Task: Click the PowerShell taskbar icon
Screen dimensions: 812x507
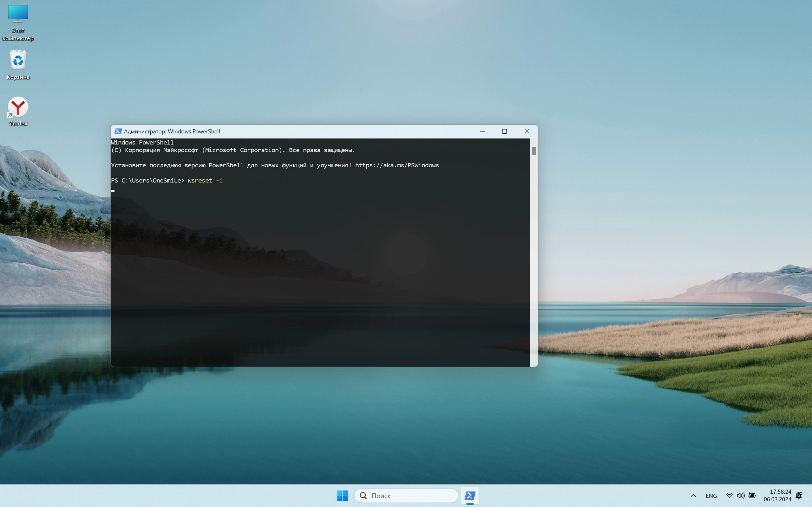Action: (470, 495)
